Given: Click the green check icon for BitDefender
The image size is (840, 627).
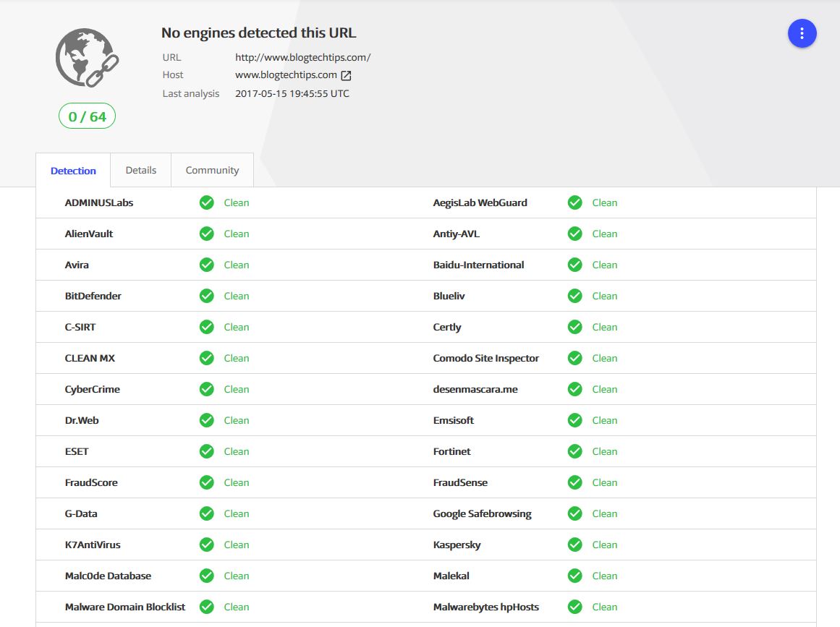Looking at the screenshot, I should tap(207, 296).
